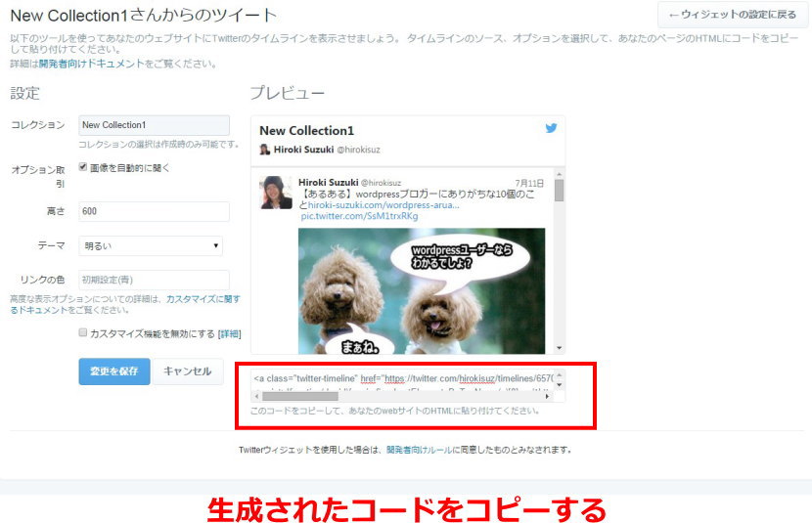Click the プレビュー heading
The width and height of the screenshot is (812, 523).
pyautogui.click(x=288, y=93)
